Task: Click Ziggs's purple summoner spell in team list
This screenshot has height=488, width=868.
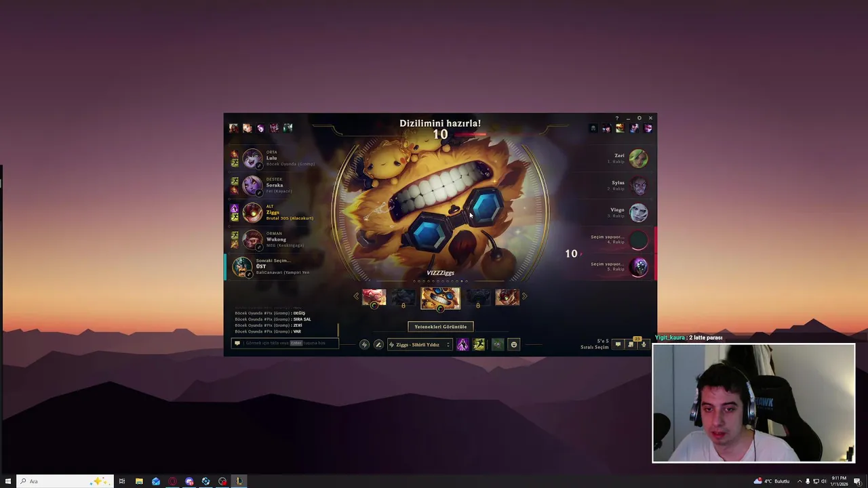Action: tap(235, 209)
